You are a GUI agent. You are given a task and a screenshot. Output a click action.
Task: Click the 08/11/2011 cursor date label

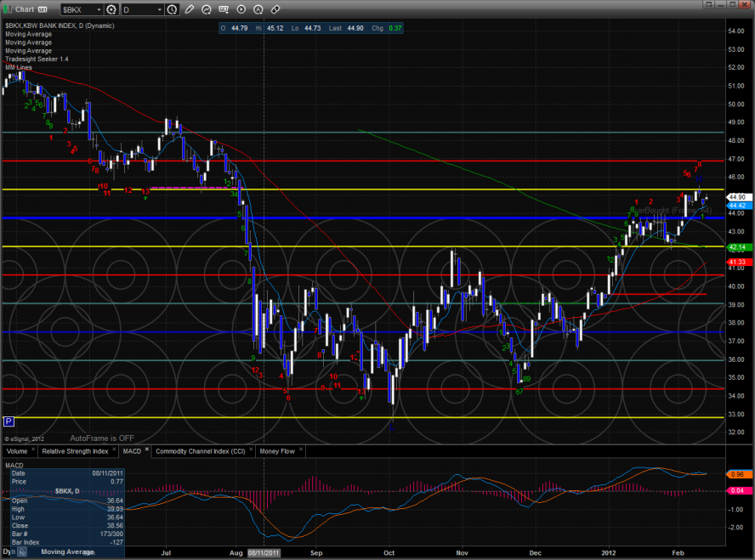(264, 553)
